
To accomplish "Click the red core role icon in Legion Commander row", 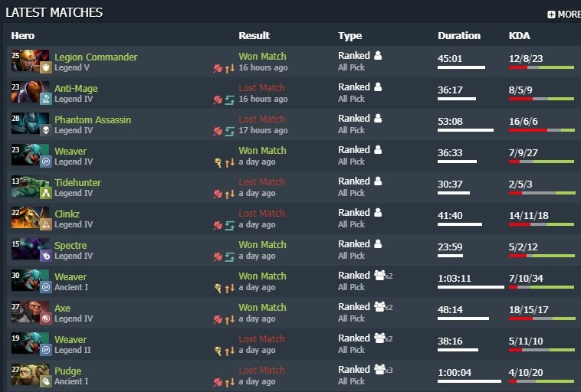I will pyautogui.click(x=218, y=68).
